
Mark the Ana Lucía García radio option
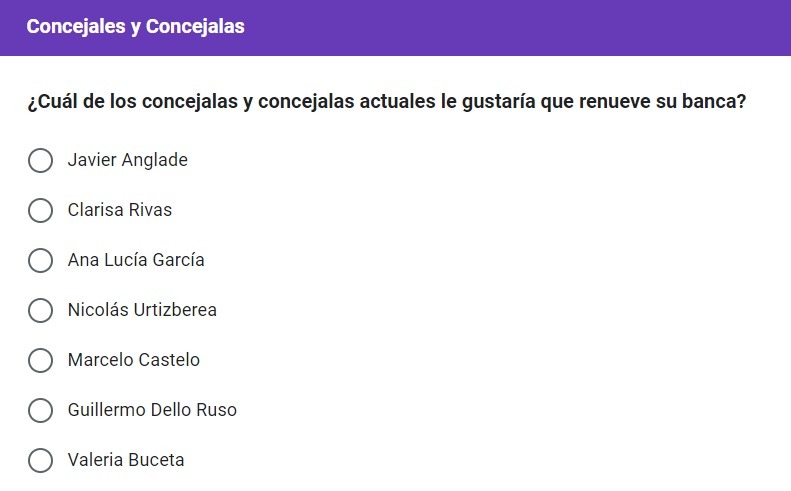(x=40, y=260)
